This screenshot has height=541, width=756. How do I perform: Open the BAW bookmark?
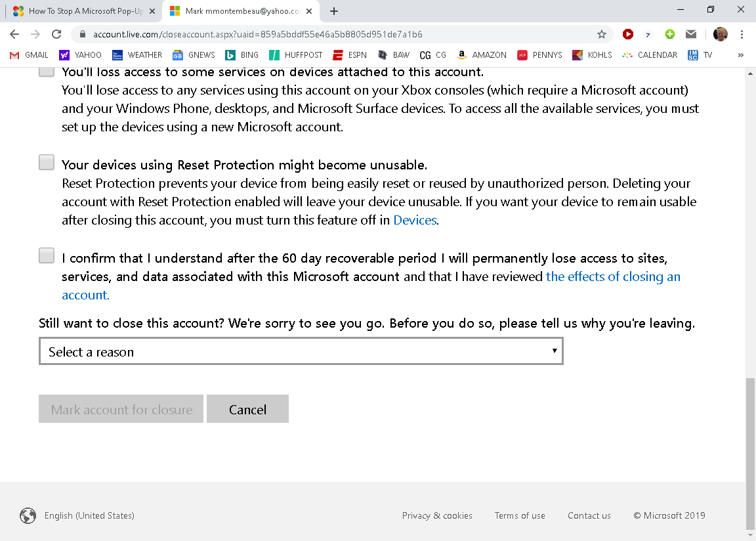tap(394, 55)
